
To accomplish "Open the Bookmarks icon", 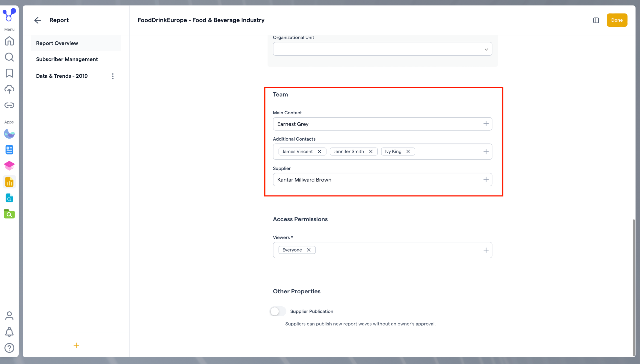I will [x=9, y=73].
